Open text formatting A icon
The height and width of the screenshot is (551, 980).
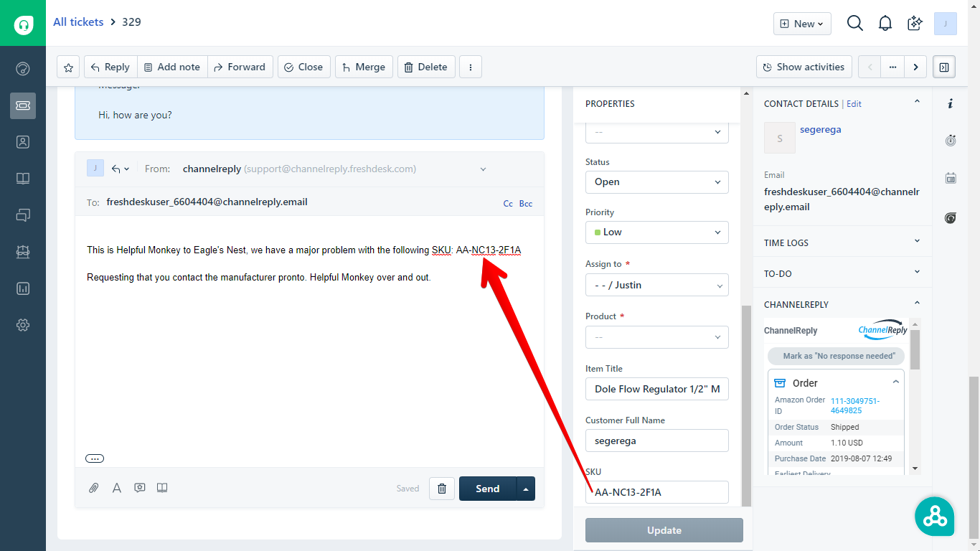[x=116, y=488]
